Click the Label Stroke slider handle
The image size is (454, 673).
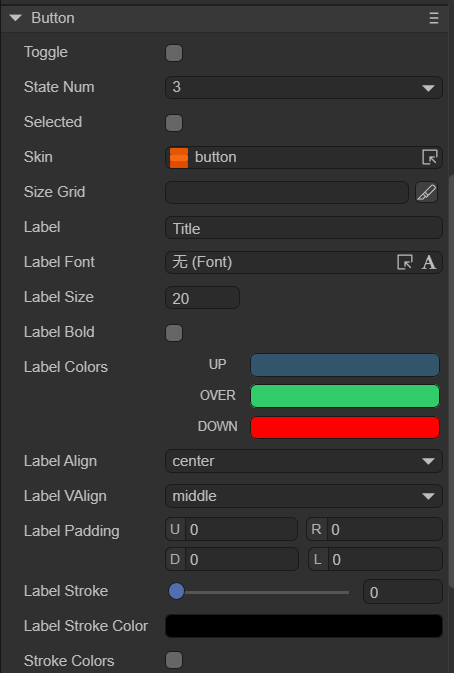click(176, 591)
